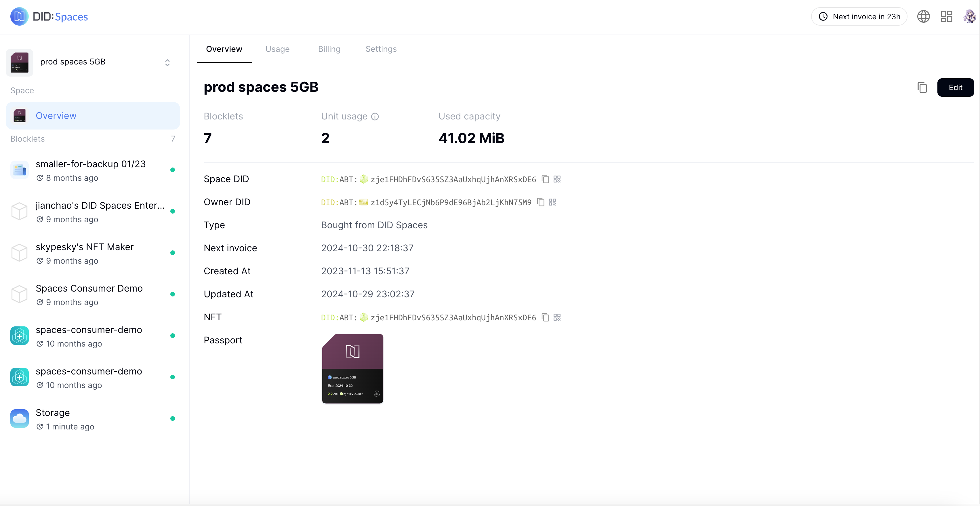
Task: Click the Passport card thumbnail
Action: [352, 368]
